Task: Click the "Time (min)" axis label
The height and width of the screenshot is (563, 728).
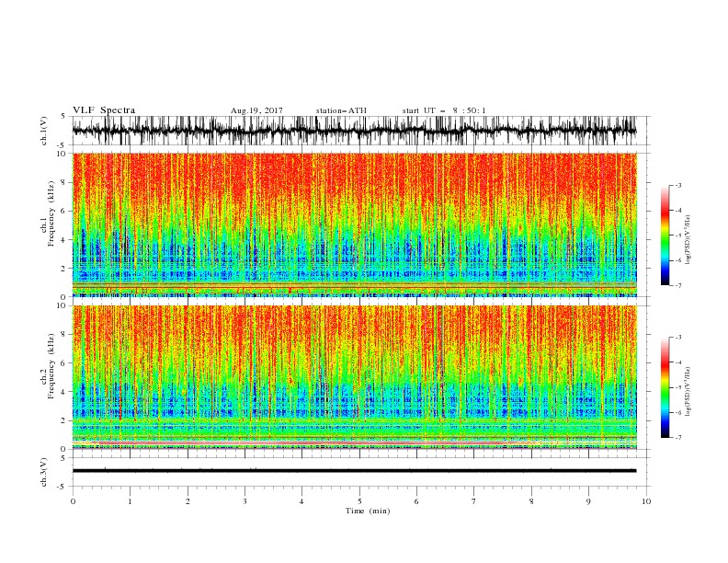Action: pos(368,511)
